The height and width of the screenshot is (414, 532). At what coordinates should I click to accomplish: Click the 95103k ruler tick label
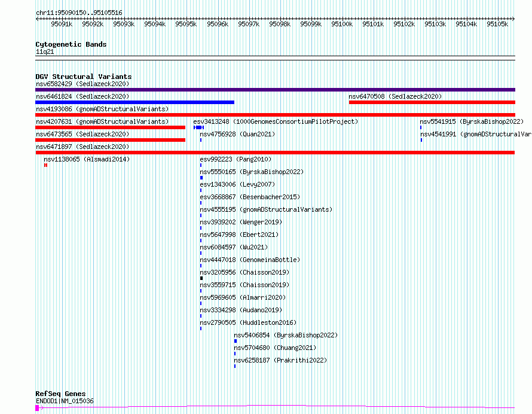pos(435,24)
